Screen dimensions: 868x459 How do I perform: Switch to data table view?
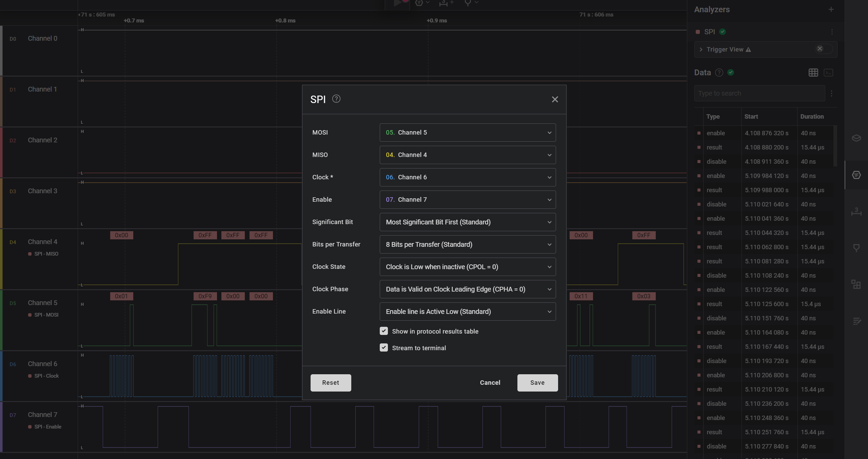coord(813,73)
